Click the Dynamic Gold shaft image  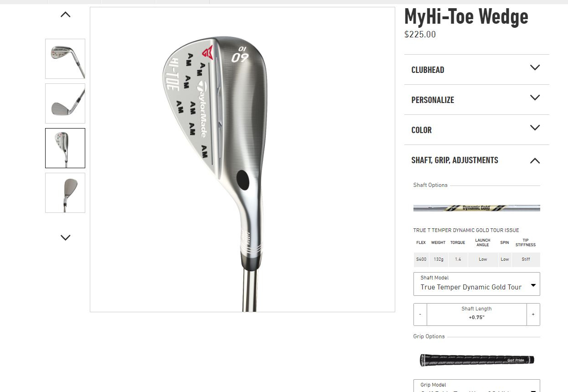pyautogui.click(x=476, y=208)
